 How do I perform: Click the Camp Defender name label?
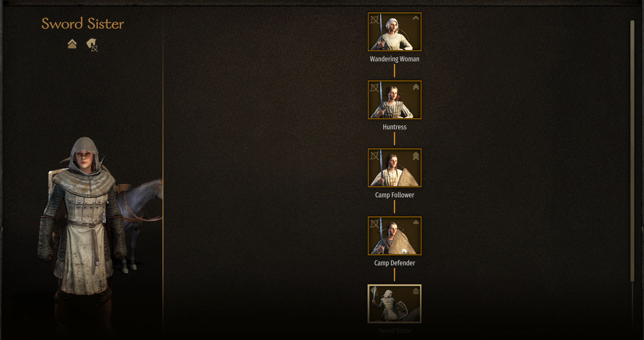pos(395,263)
